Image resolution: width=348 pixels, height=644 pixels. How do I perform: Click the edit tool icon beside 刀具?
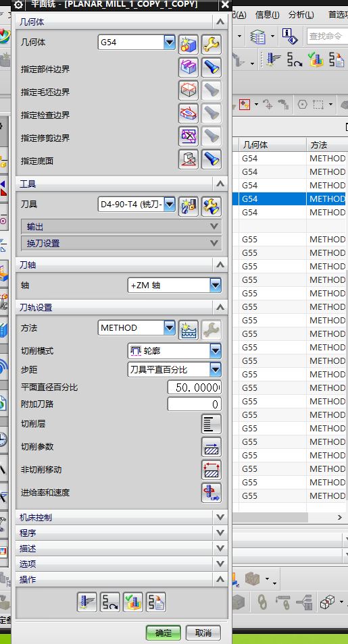click(212, 207)
